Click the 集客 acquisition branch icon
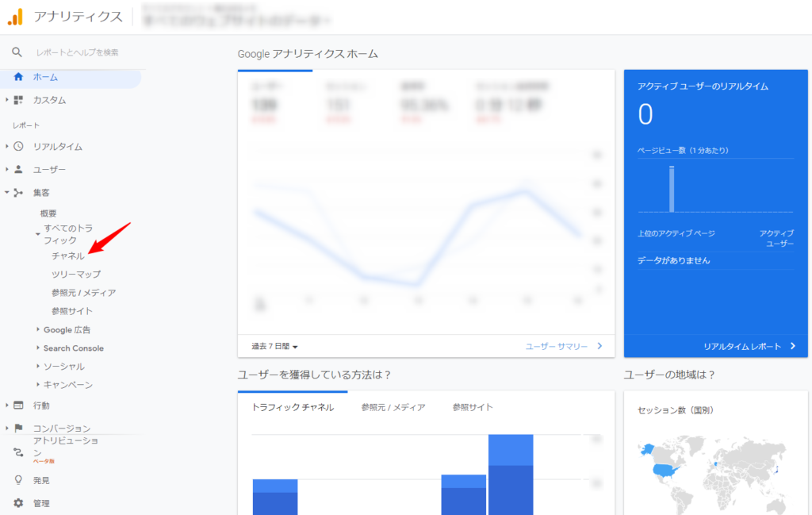812x515 pixels. [x=18, y=193]
